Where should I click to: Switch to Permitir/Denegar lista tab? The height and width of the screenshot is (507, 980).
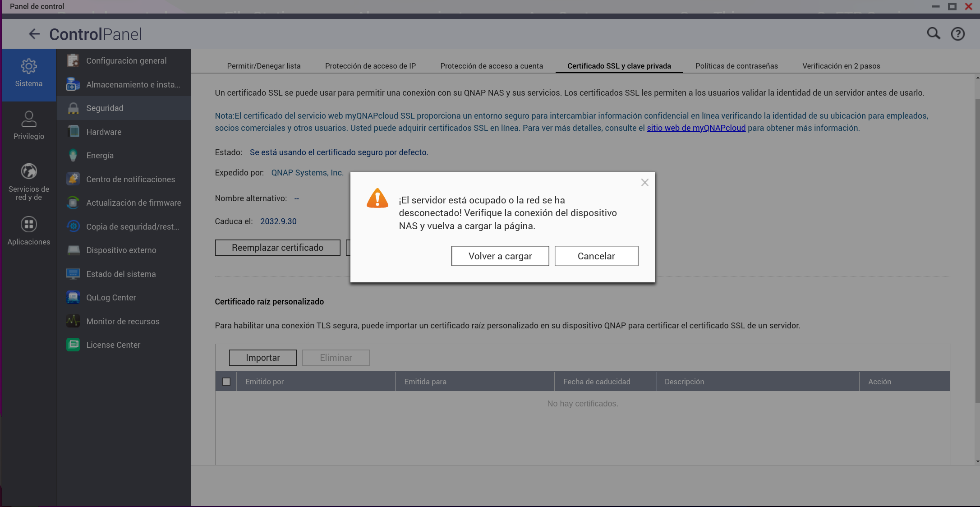(x=264, y=66)
